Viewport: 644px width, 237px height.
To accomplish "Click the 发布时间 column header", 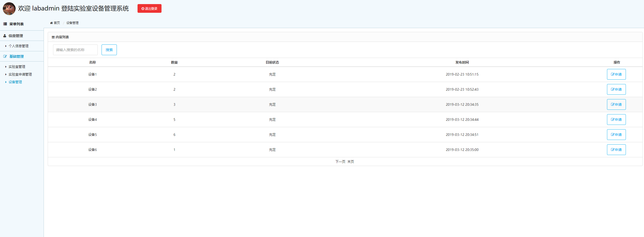I will point(462,62).
